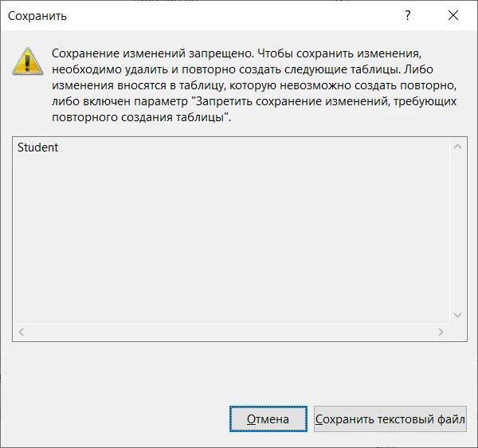Close the Сохранить dialog with X
This screenshot has height=448, width=478.
pos(453,15)
